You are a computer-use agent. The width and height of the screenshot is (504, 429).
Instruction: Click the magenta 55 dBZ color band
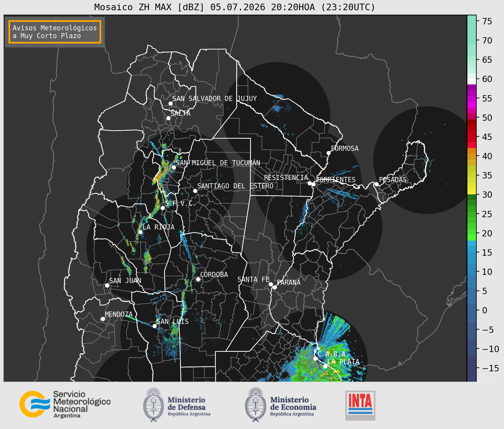coord(472,99)
